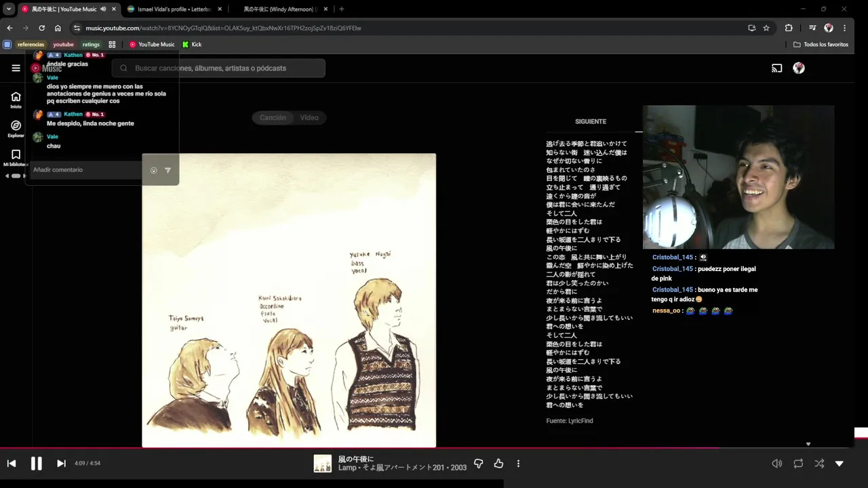The height and width of the screenshot is (488, 868).
Task: Click the song search field
Action: pos(218,68)
